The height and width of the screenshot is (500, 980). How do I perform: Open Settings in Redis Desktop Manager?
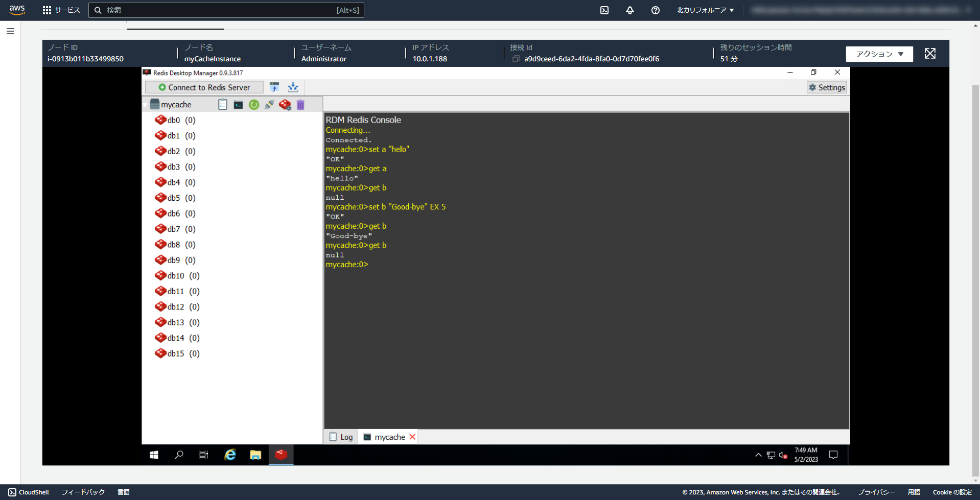pos(826,87)
